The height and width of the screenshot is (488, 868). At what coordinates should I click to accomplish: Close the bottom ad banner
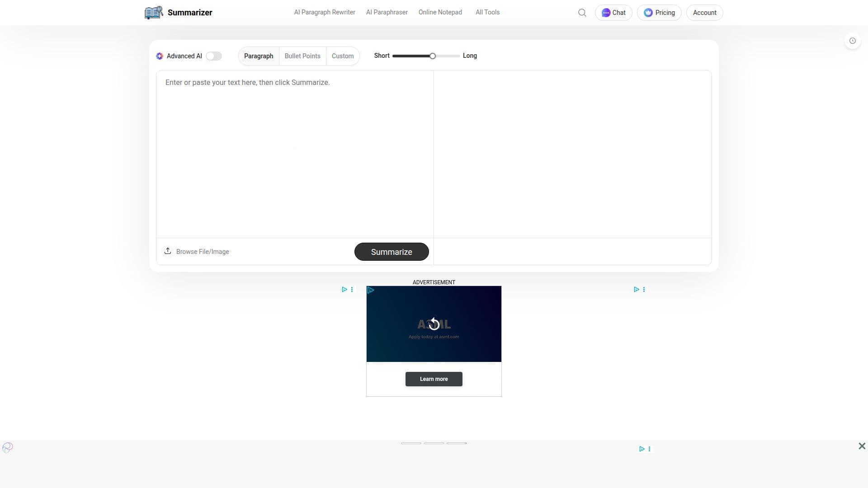[x=862, y=446]
